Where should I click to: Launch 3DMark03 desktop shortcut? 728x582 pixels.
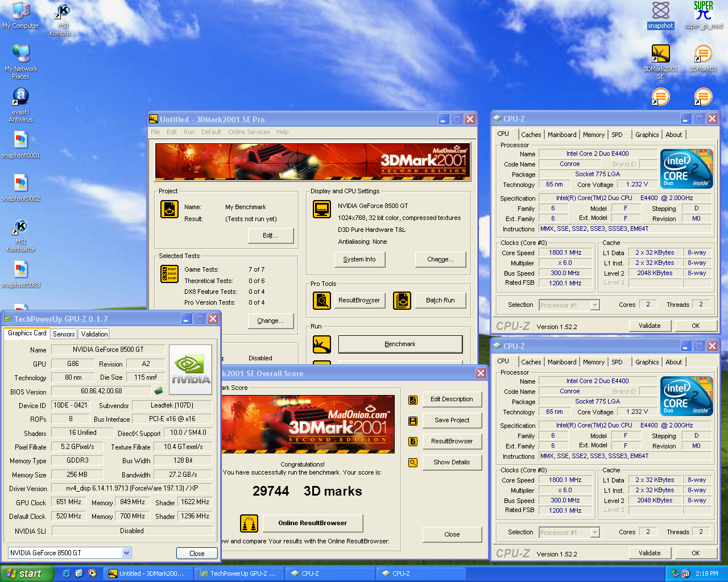click(x=704, y=58)
